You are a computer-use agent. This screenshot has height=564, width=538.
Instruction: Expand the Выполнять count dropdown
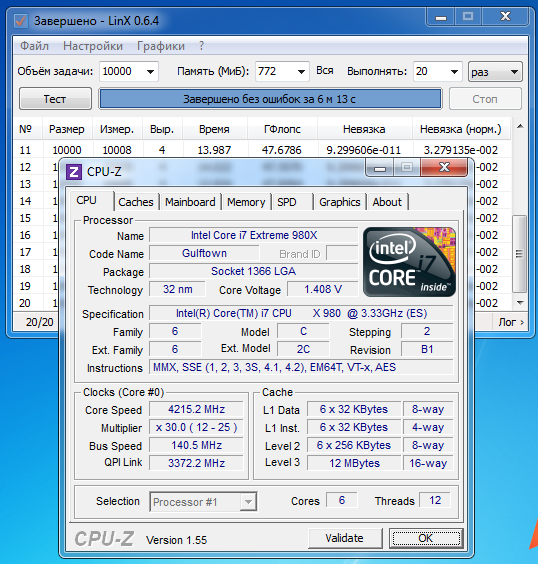coord(454,72)
